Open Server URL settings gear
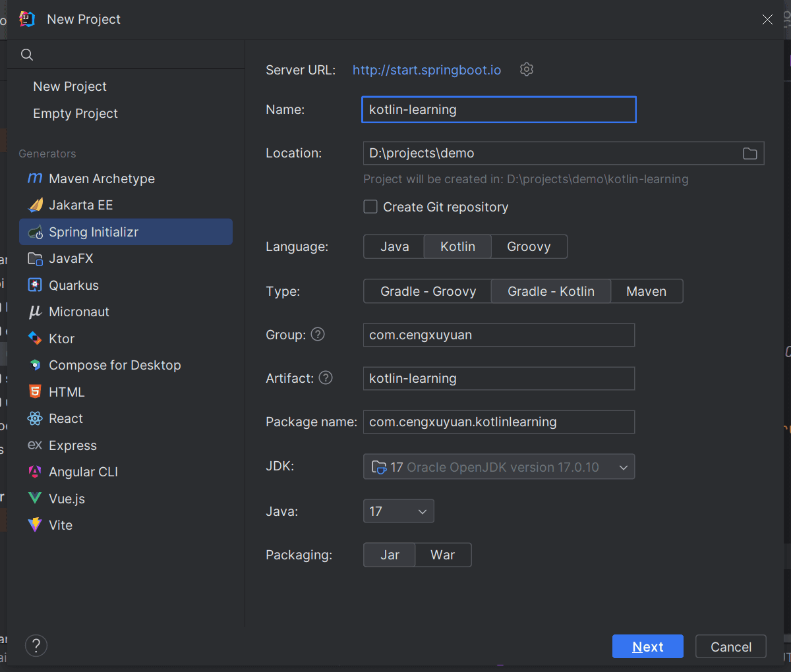Viewport: 791px width, 672px height. (x=527, y=69)
